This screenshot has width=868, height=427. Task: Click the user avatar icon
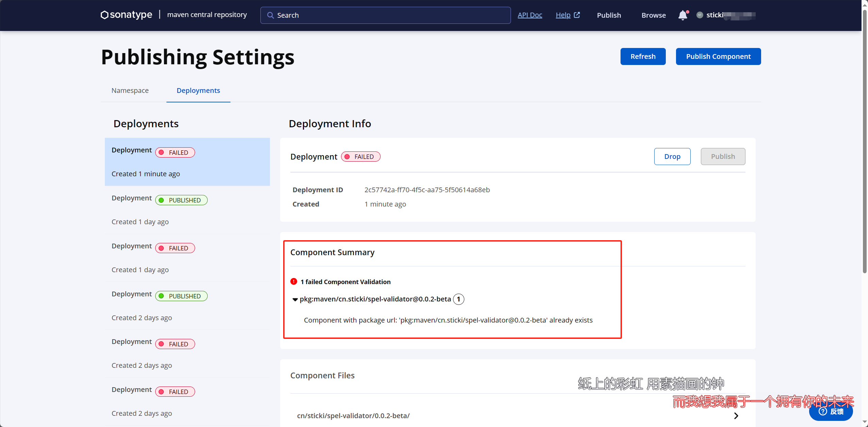(700, 15)
